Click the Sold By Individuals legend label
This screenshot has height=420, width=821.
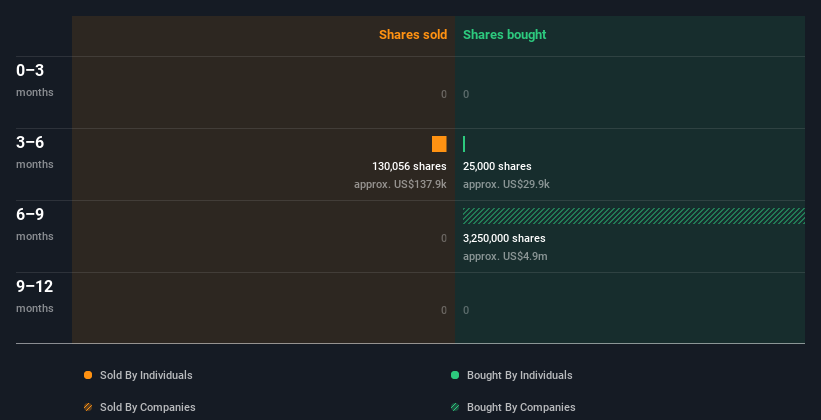(x=146, y=375)
